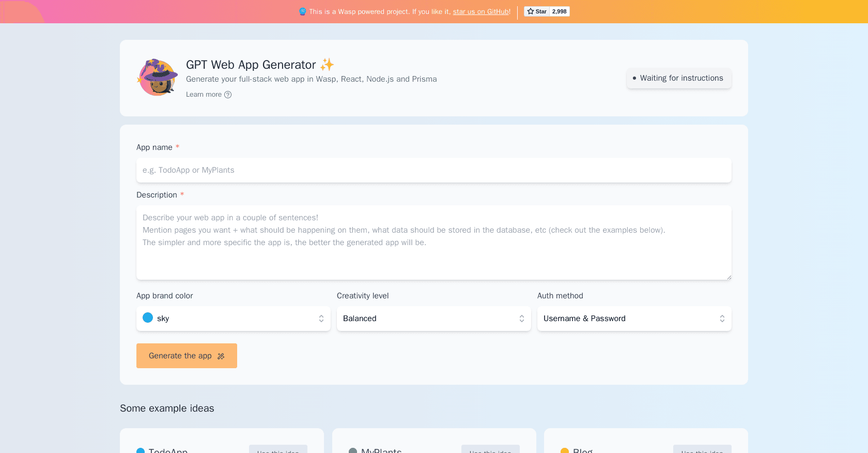Click the App name input field
Image resolution: width=868 pixels, height=453 pixels.
click(x=434, y=170)
